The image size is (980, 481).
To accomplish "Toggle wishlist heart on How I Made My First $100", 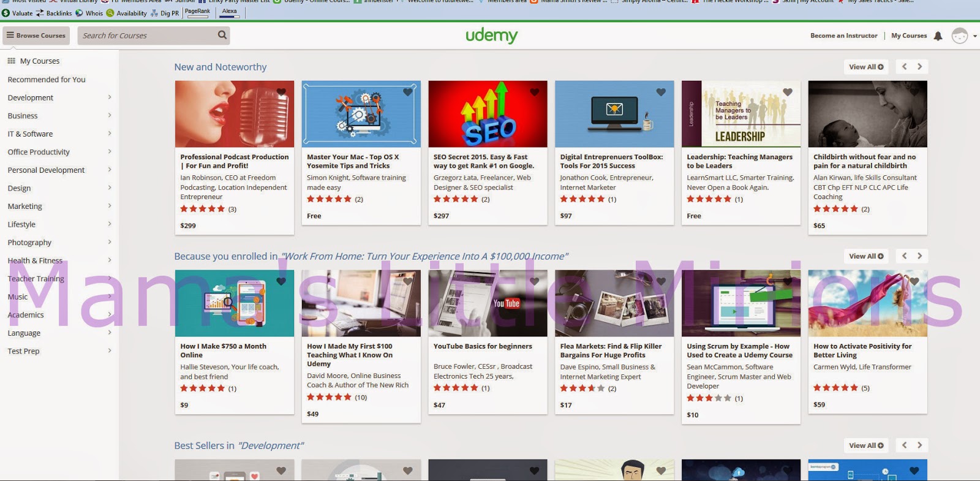I will [408, 281].
